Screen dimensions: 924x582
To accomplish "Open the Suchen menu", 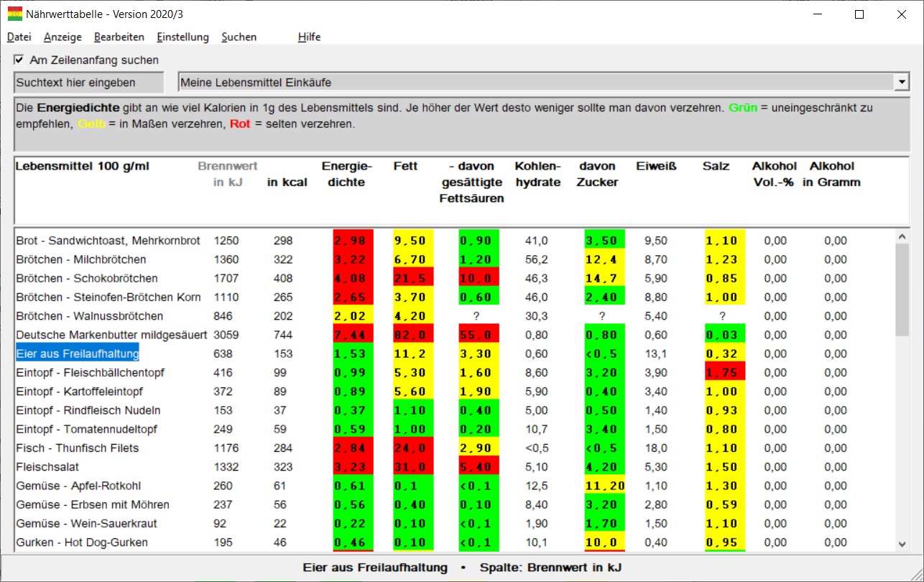I will pyautogui.click(x=239, y=37).
